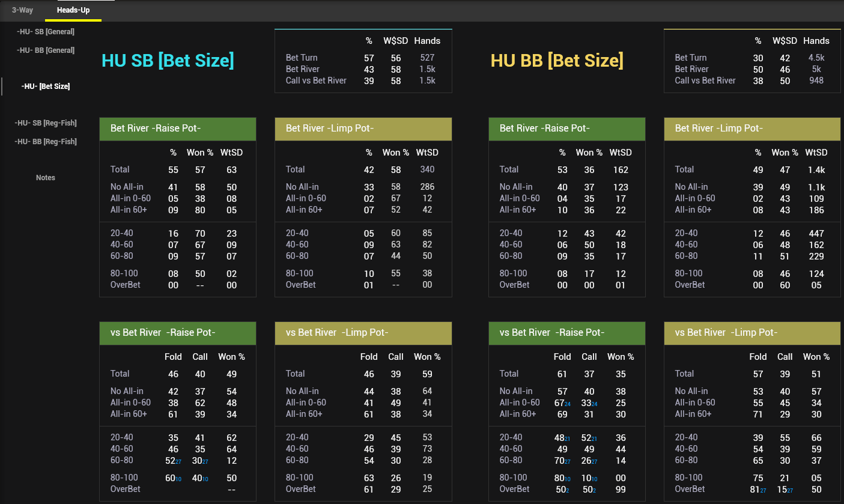
Task: Click the HU SB [Bet Size] heading
Action: point(168,61)
